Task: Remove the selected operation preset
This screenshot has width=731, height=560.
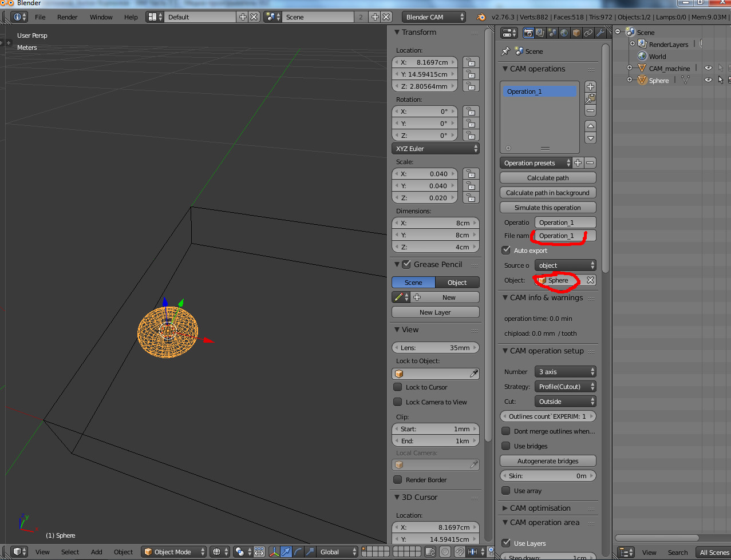Action: 590,163
